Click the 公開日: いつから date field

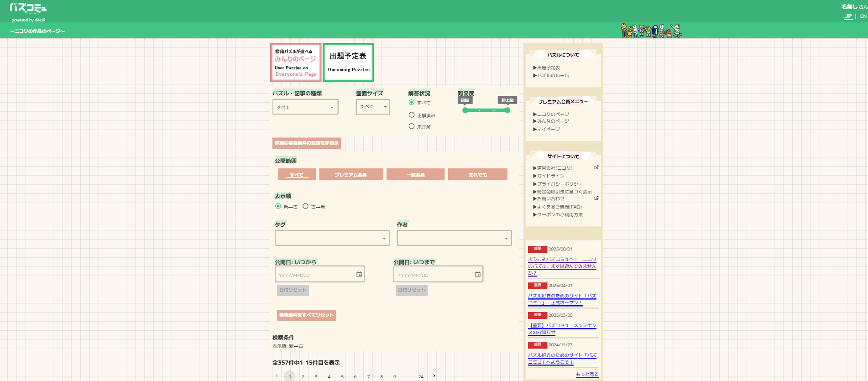[316, 275]
